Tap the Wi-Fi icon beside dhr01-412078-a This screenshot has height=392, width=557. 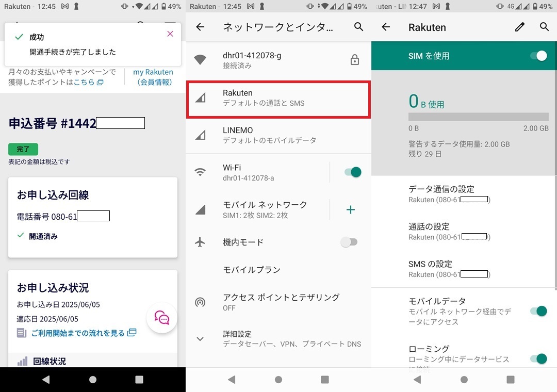pos(200,172)
